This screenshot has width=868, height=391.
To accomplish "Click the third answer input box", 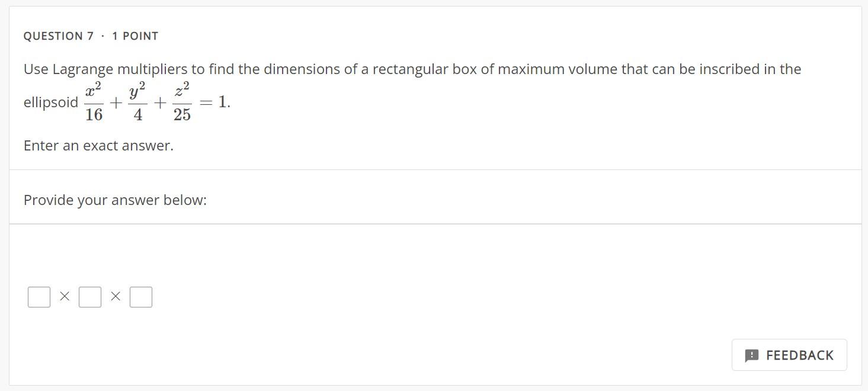I will click(x=140, y=297).
